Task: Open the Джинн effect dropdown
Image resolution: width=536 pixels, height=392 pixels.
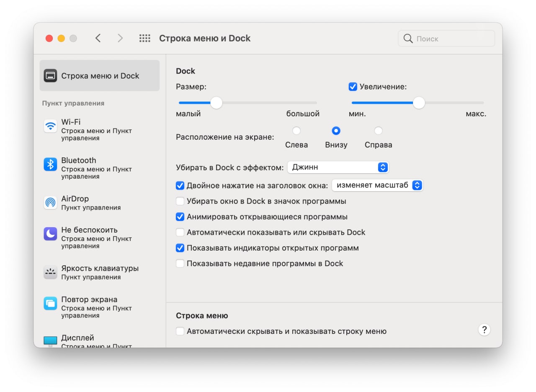Action: tap(338, 167)
